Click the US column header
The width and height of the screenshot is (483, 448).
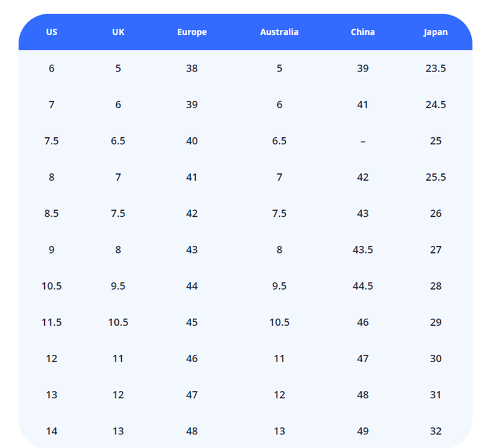click(x=52, y=32)
